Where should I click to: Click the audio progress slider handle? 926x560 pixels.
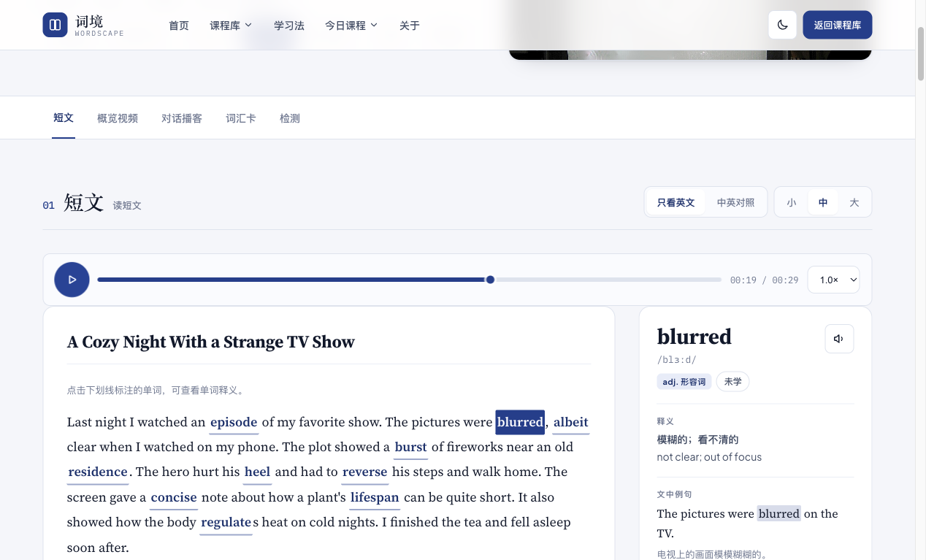tap(490, 280)
